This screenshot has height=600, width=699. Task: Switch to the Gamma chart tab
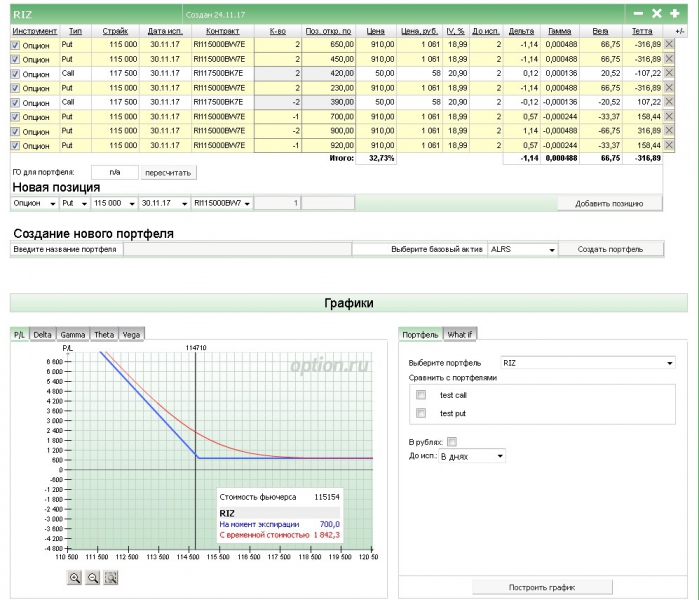click(72, 334)
